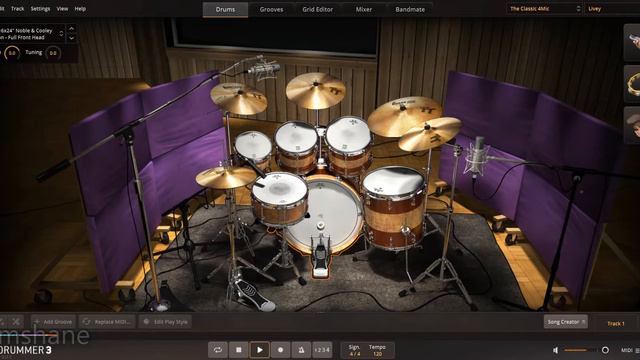Toggle the metronome icon
Screen dimensions: 640x360
click(301, 350)
